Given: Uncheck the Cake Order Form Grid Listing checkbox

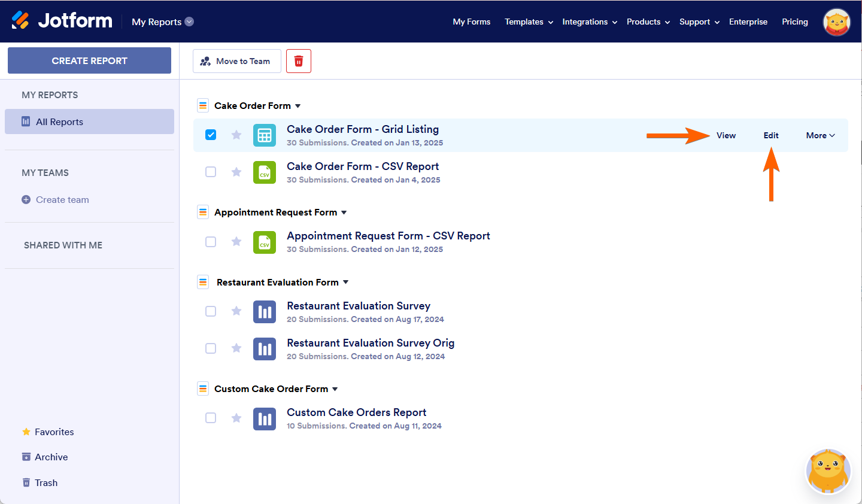Looking at the screenshot, I should pos(211,135).
